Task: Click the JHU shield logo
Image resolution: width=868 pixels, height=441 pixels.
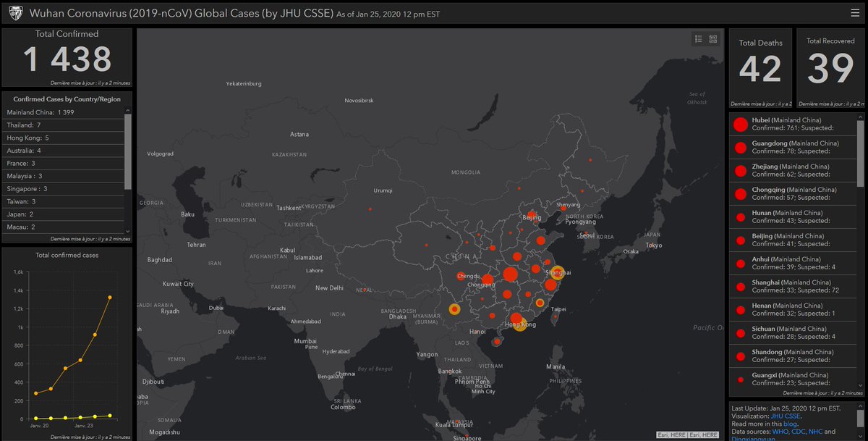Action: 15,14
